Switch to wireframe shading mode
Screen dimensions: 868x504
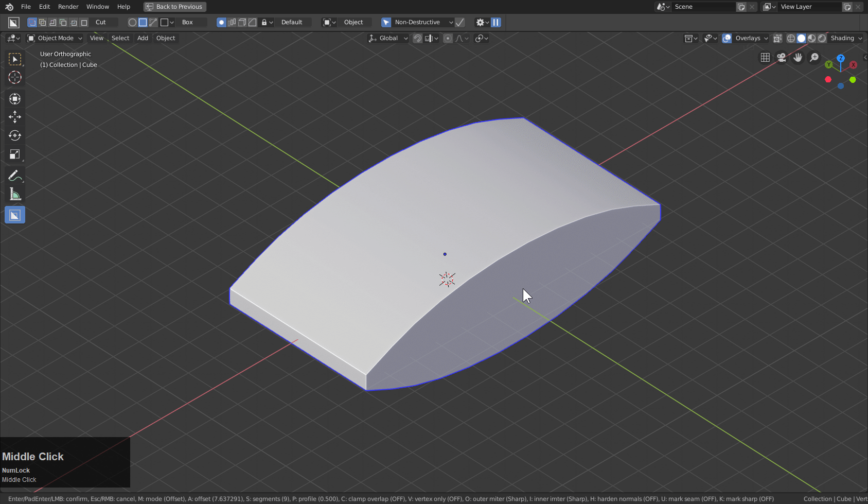click(x=791, y=38)
